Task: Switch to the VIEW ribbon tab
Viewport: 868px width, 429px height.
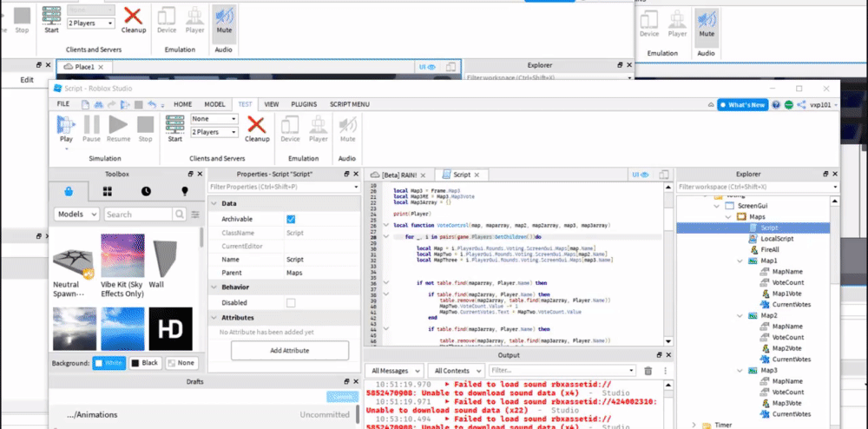Action: coord(271,104)
